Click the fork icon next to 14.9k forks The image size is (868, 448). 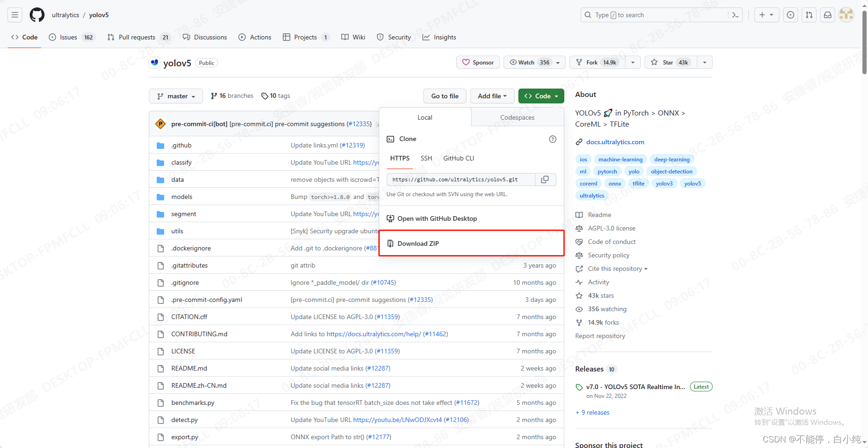pos(579,322)
